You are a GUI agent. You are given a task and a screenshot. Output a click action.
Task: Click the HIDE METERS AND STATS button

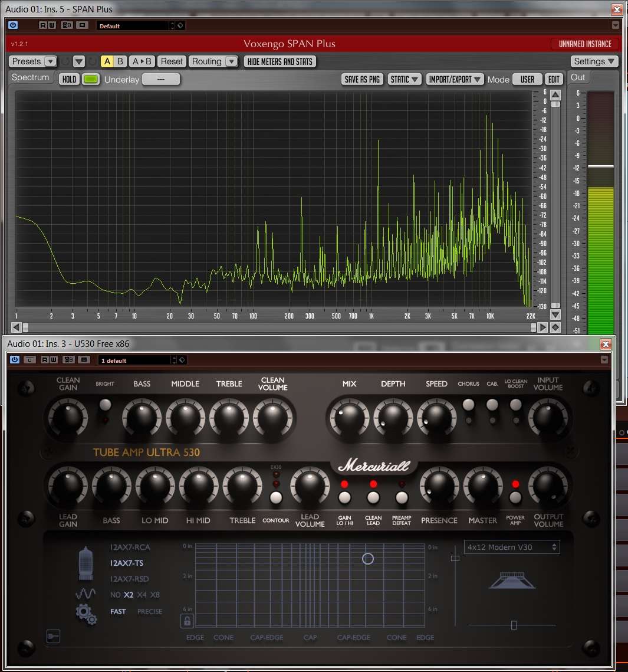pos(280,61)
